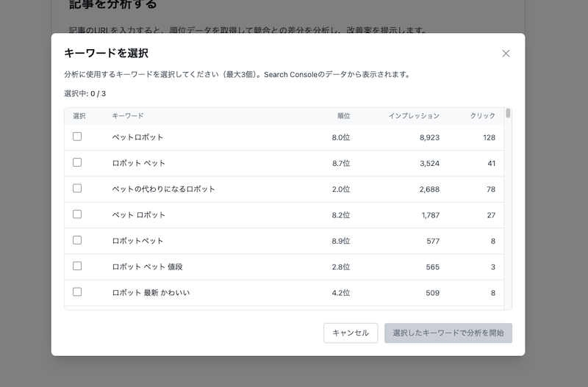The image size is (588, 387).
Task: Select the ロボット ペット keyword checkbox
Action: 77,162
